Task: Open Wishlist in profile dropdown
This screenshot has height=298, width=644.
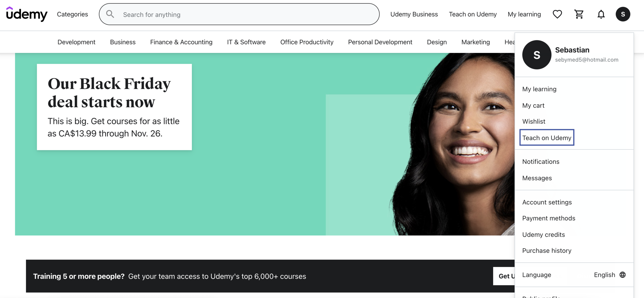Action: tap(534, 121)
